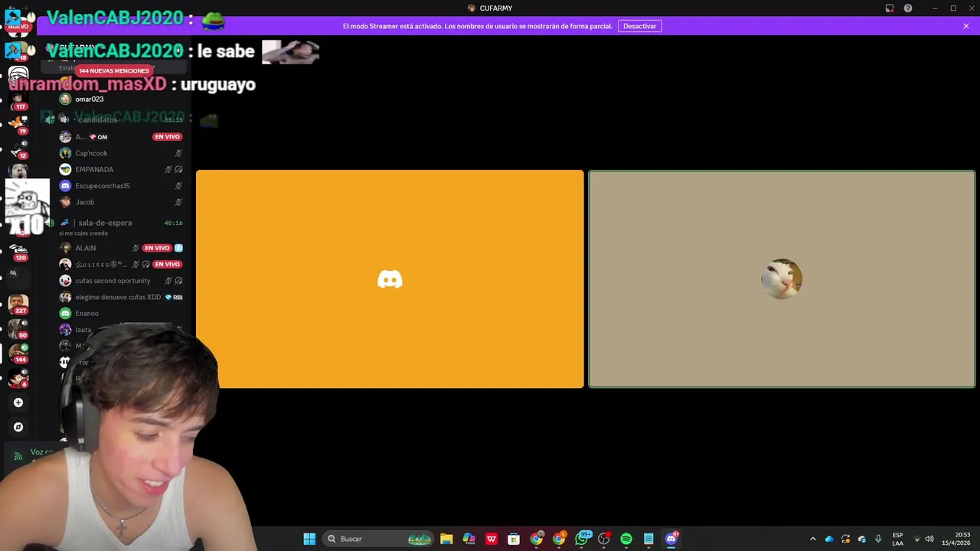Viewport: 980px width, 551px height.
Task: Open server icon with 50 badge
Action: pyautogui.click(x=18, y=328)
